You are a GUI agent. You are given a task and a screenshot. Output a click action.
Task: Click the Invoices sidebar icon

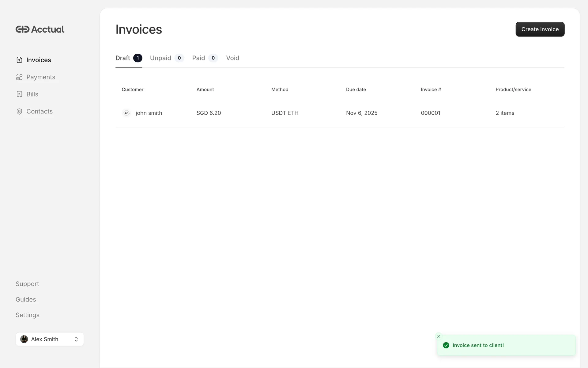pyautogui.click(x=19, y=60)
